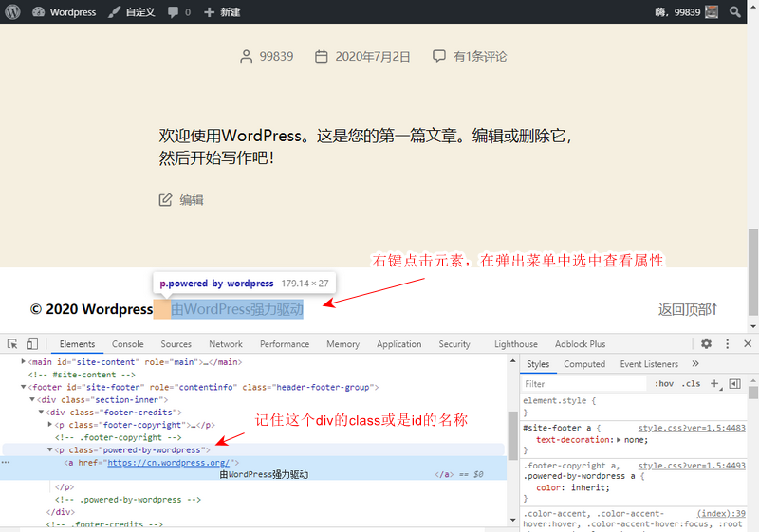Open the 自定义 customizer link

tap(132, 12)
